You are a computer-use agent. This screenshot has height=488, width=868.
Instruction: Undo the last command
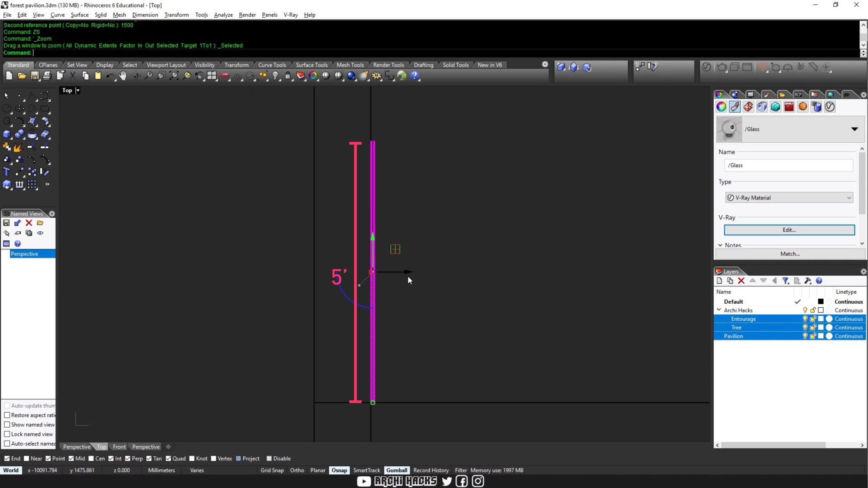point(110,75)
